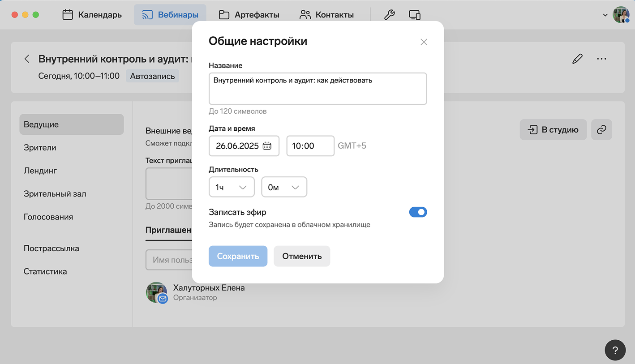Screen dimensions: 635x364
Task: Open the profile menu chevron
Action: pyautogui.click(x=605, y=15)
